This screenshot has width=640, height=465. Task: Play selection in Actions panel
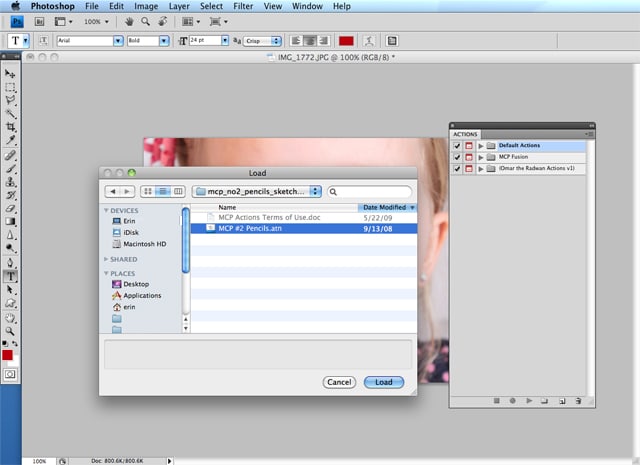click(x=529, y=401)
